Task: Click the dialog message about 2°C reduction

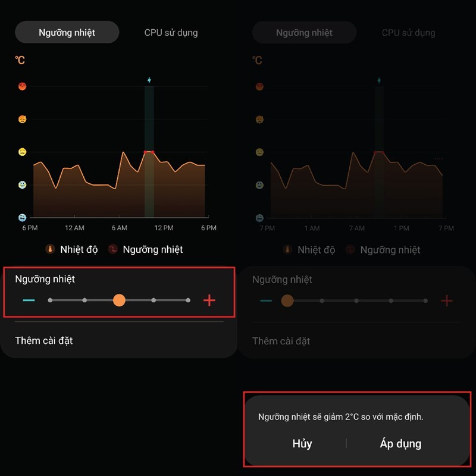Action: tap(340, 417)
